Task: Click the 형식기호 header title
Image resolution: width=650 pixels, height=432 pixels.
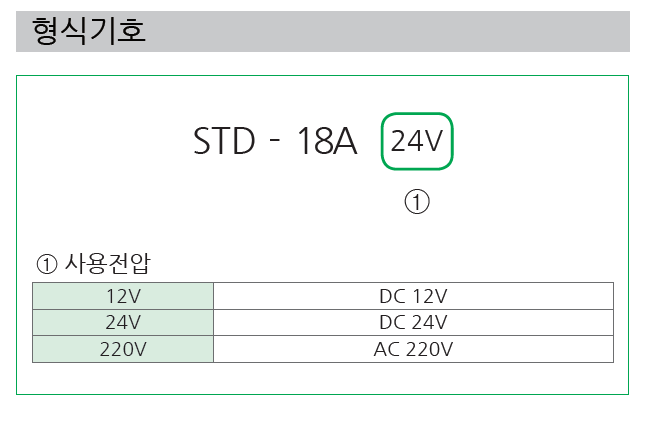Action: pos(89,30)
